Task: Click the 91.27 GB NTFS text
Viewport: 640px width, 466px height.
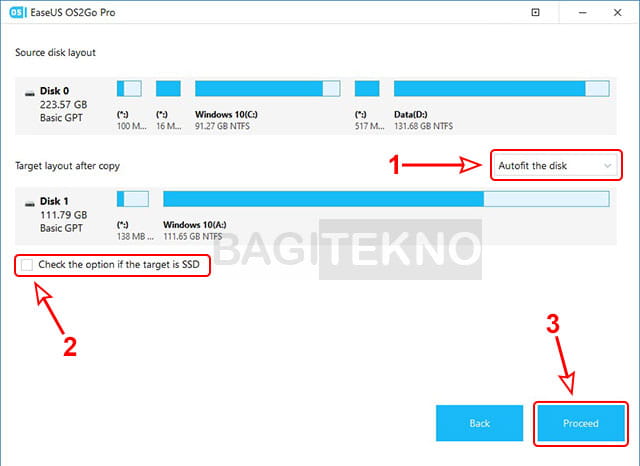Action: coord(222,126)
